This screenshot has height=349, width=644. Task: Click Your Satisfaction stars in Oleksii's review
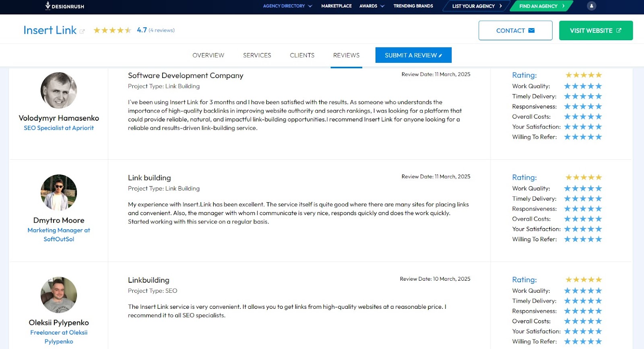583,331
